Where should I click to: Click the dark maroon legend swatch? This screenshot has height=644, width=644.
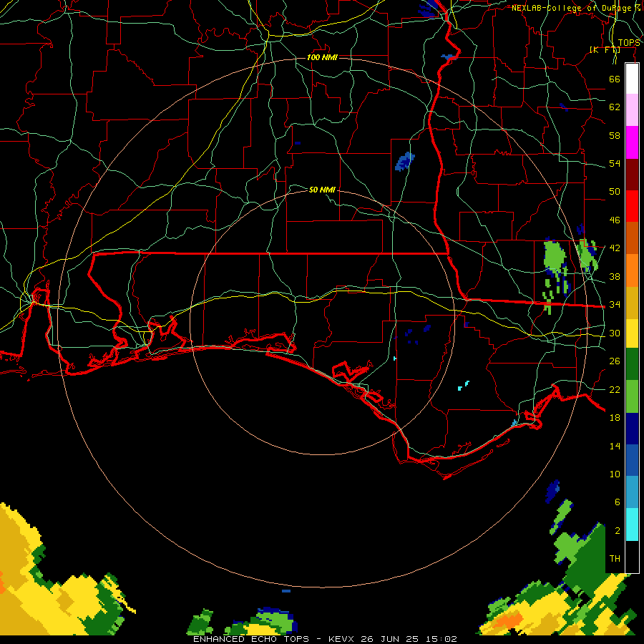632,175
